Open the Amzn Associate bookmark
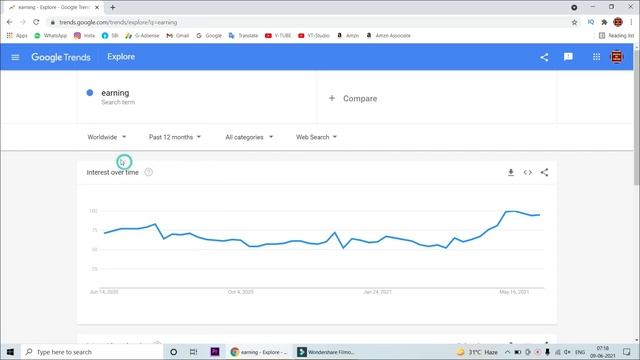Image resolution: width=640 pixels, height=360 pixels. 388,36
